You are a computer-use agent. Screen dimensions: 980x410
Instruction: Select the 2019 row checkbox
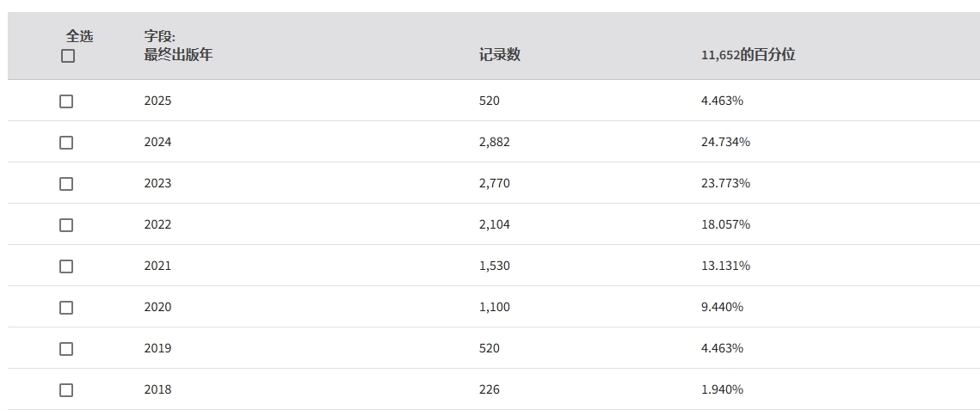66,348
